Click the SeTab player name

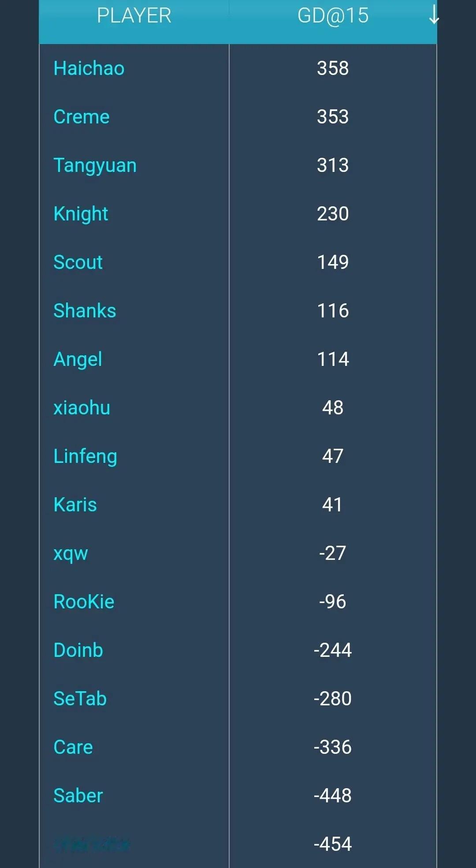pyautogui.click(x=80, y=699)
